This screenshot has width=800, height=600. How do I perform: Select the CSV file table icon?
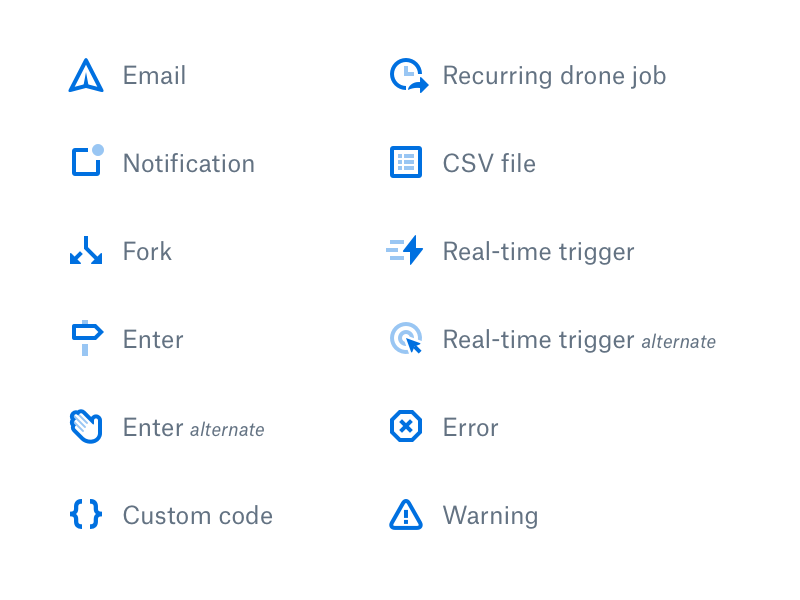coord(405,163)
